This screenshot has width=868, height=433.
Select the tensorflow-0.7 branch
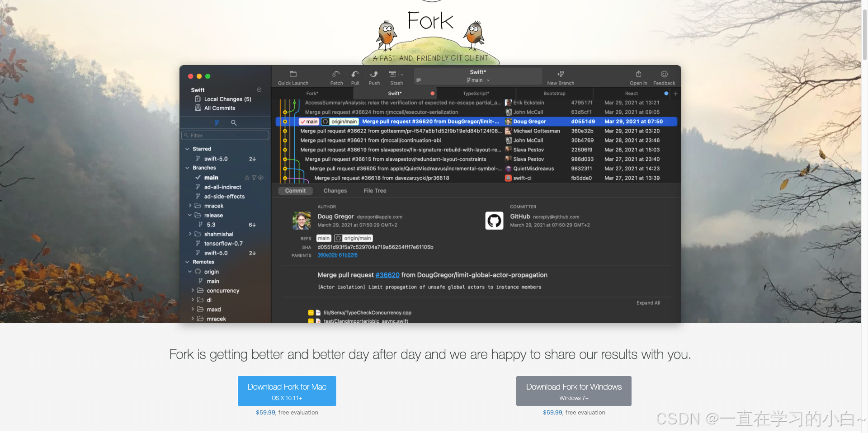[223, 244]
